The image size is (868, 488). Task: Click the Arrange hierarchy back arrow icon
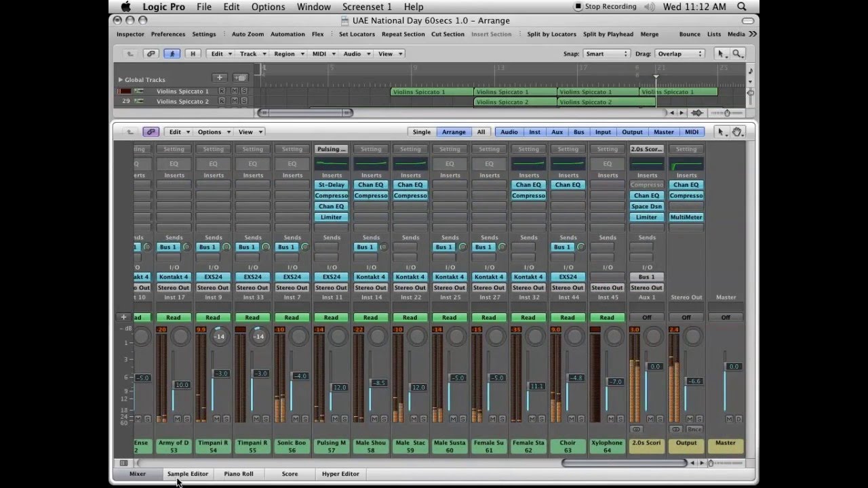pyautogui.click(x=130, y=54)
